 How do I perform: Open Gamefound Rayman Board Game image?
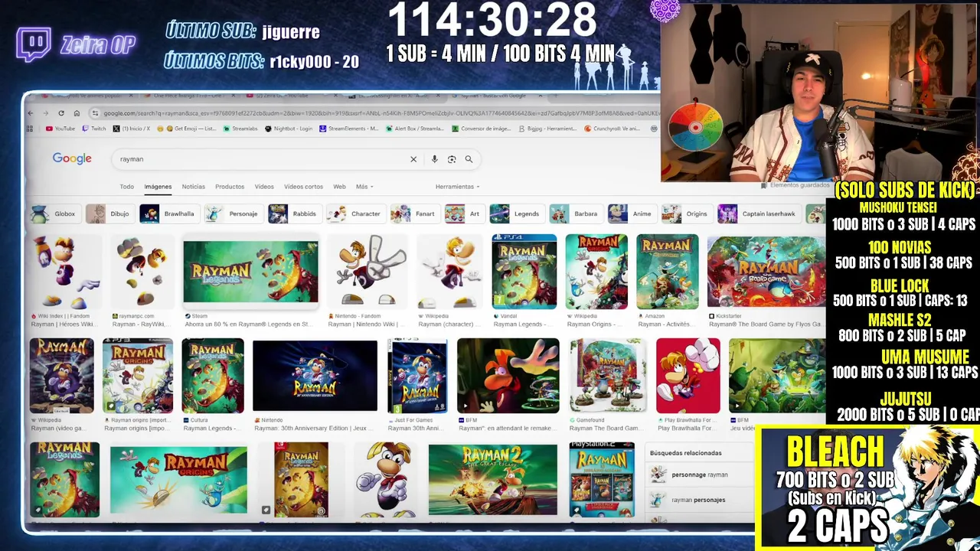pyautogui.click(x=608, y=376)
